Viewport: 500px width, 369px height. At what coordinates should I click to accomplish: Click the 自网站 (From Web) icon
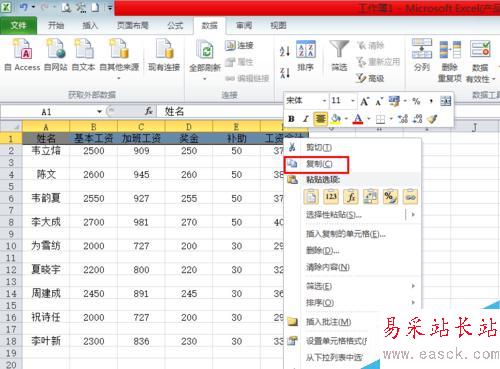click(x=56, y=49)
